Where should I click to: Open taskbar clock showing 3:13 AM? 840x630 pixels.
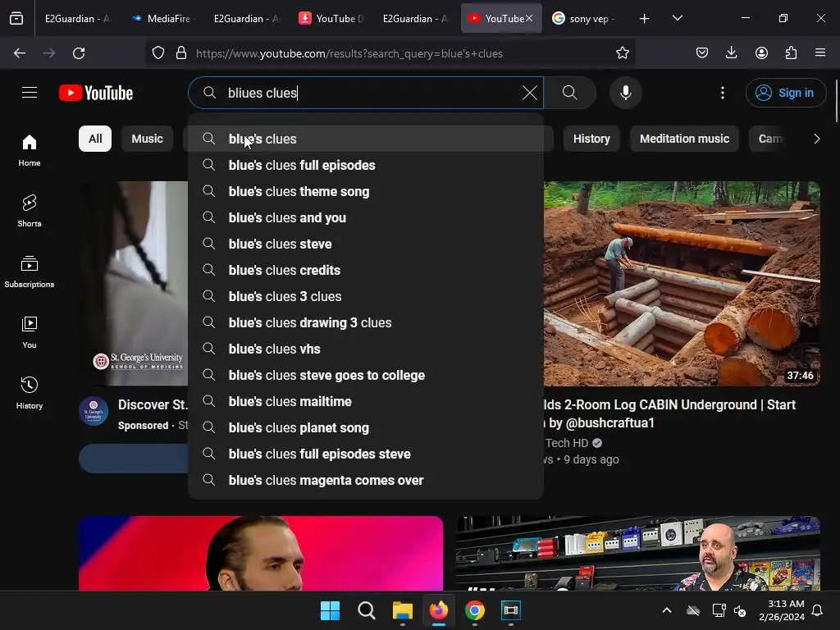click(x=782, y=610)
